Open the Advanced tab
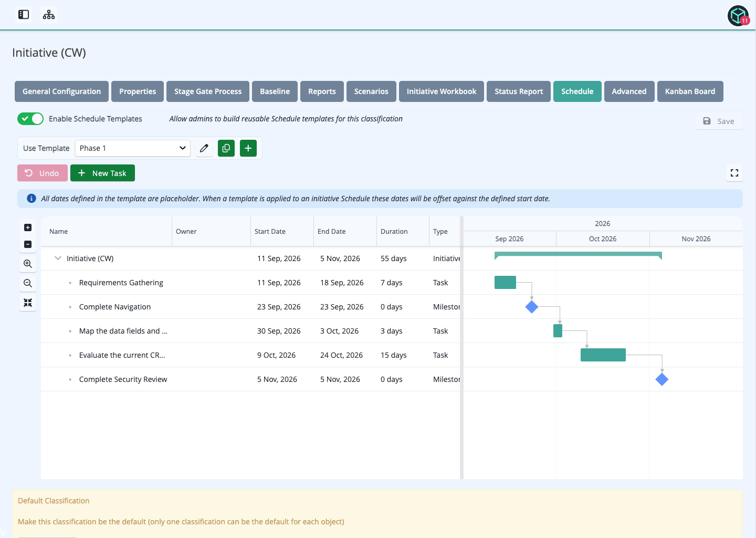756x538 pixels. 629,91
